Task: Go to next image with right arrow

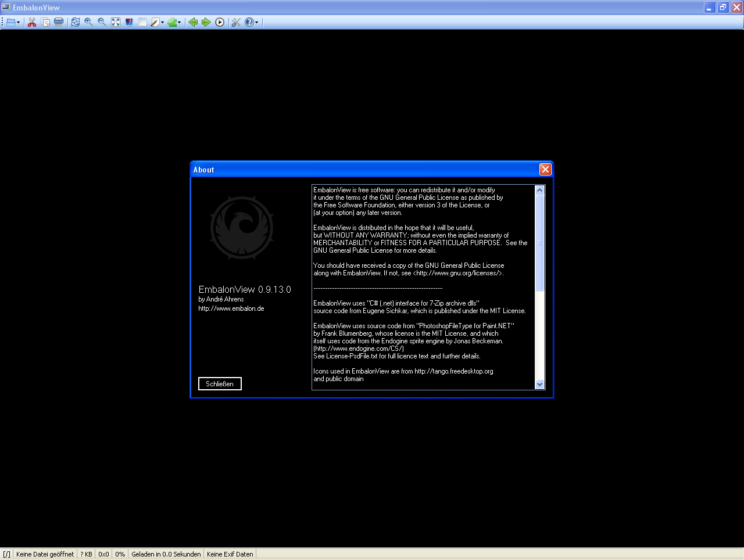Action: (x=206, y=22)
